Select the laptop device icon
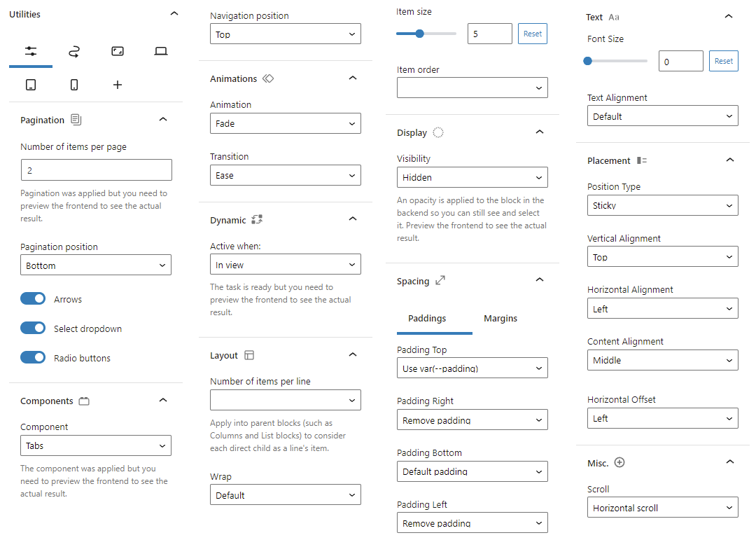This screenshot has height=540, width=756. (x=161, y=51)
